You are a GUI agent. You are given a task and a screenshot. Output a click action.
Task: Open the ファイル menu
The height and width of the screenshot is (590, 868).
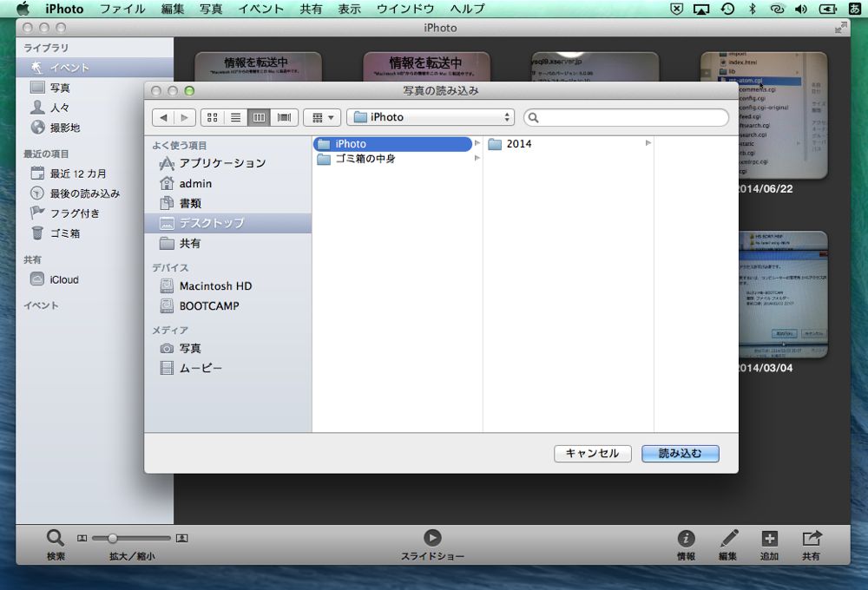pos(122,9)
